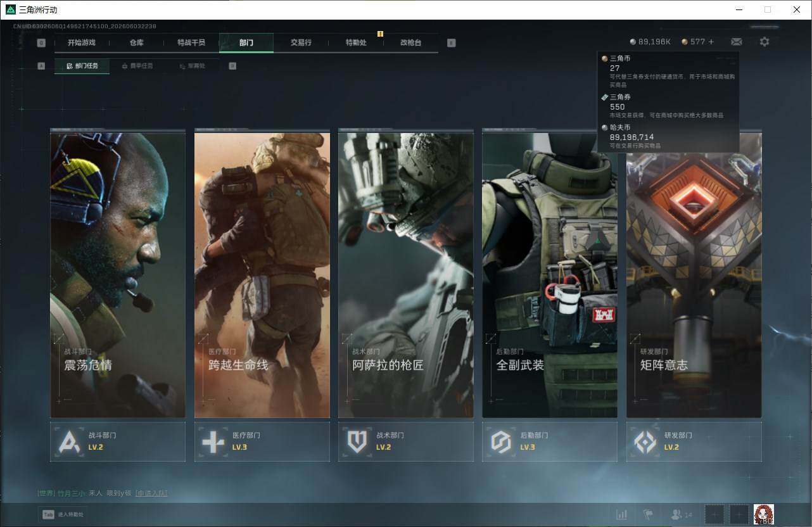Click the 医疗部门 cross emblem icon

[213, 441]
